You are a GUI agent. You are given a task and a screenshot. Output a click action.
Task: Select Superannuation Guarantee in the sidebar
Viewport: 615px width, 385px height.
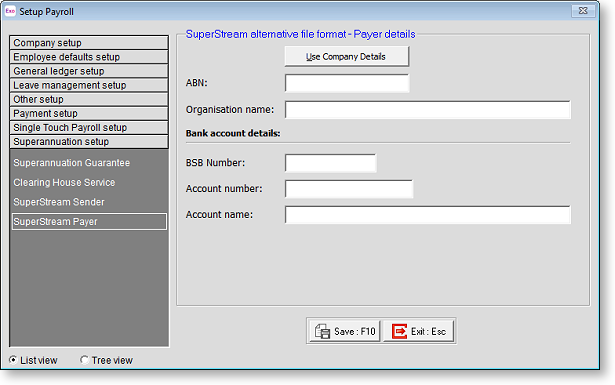coord(71,163)
